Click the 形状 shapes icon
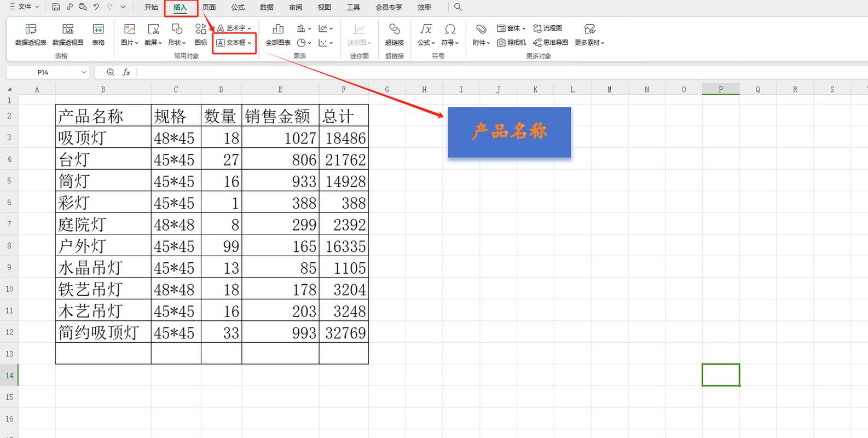 (x=177, y=29)
